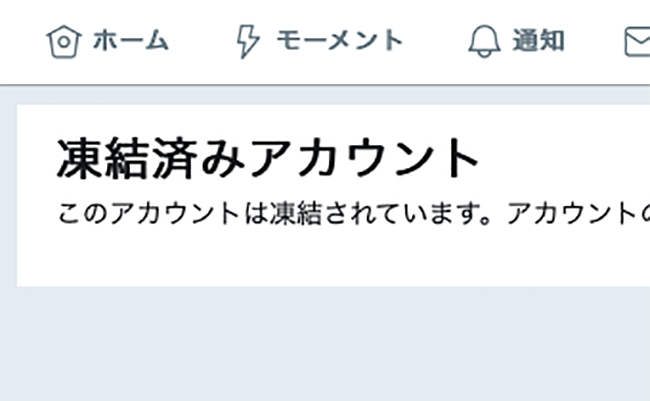Click empty white space below the suspension message
Screen dimensions: 650x401
pyautogui.click(x=332, y=257)
